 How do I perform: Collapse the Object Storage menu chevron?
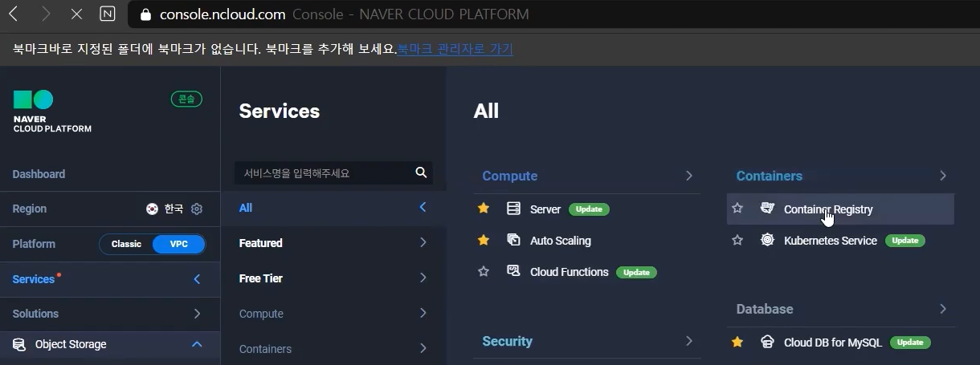pyautogui.click(x=197, y=344)
